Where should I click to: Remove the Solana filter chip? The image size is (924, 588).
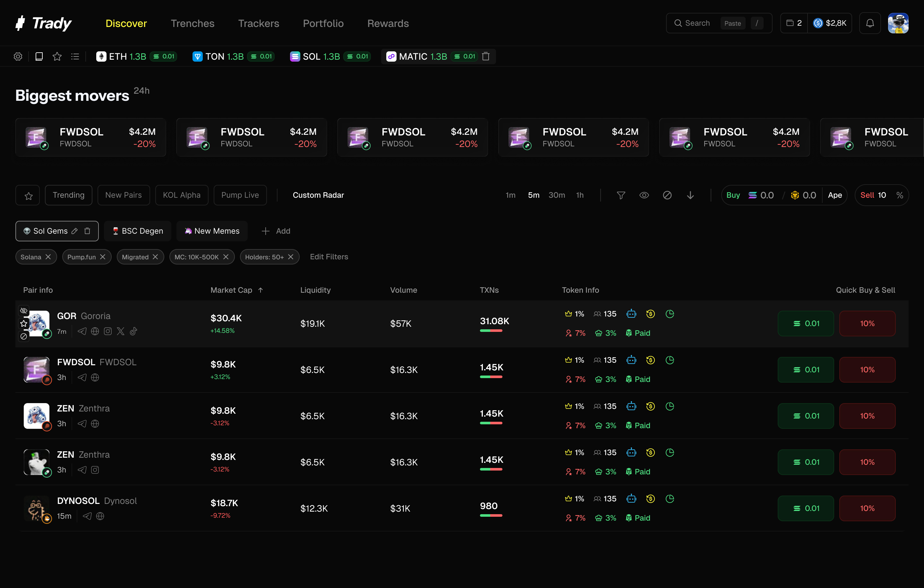[x=48, y=257]
